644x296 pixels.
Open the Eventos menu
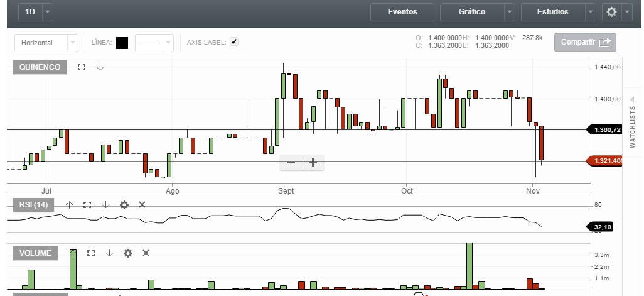[402, 12]
